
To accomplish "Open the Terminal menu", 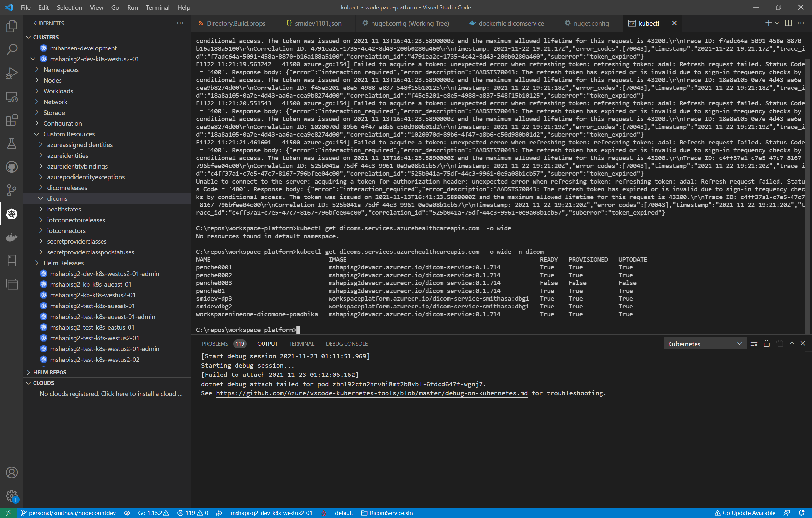I will click(x=157, y=7).
